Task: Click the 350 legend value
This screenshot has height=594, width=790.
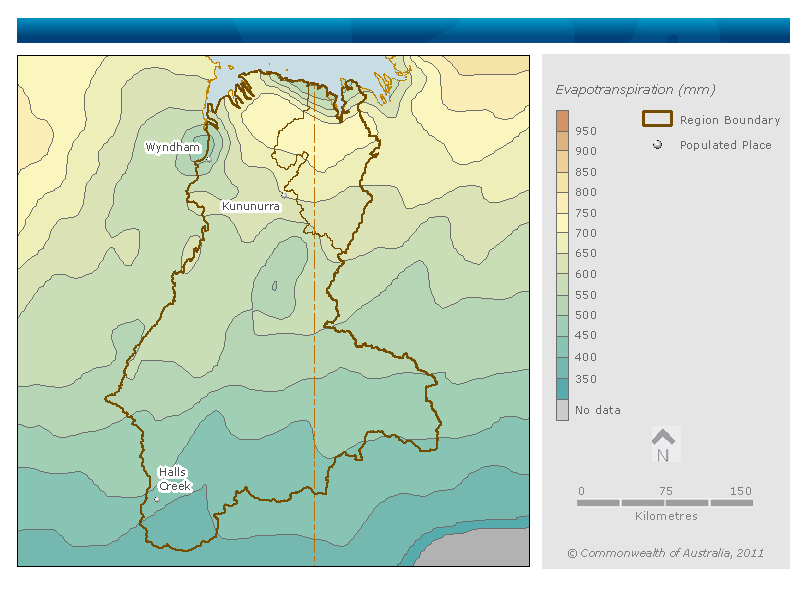Action: coord(586,379)
